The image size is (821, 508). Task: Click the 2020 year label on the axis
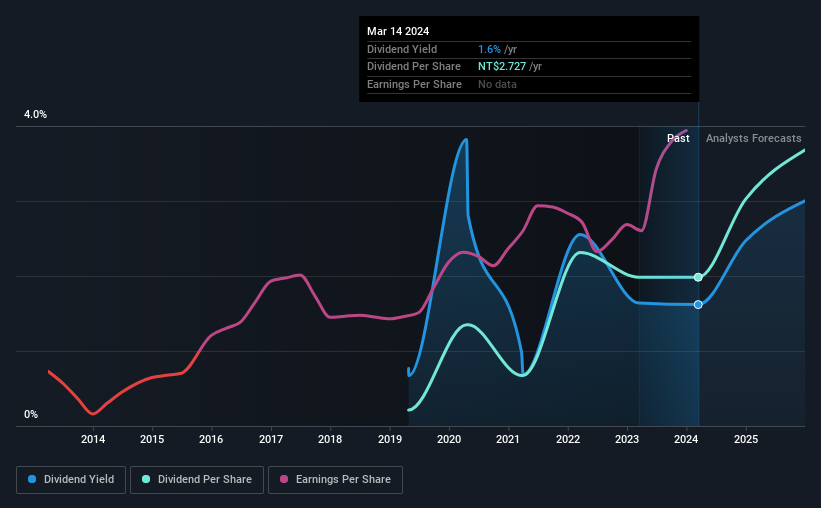click(449, 439)
